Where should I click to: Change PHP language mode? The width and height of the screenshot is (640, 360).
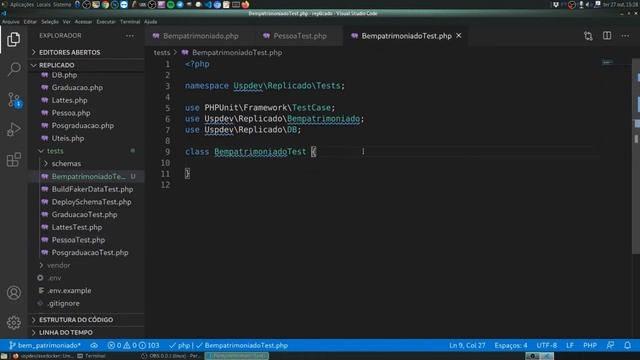tap(590, 345)
